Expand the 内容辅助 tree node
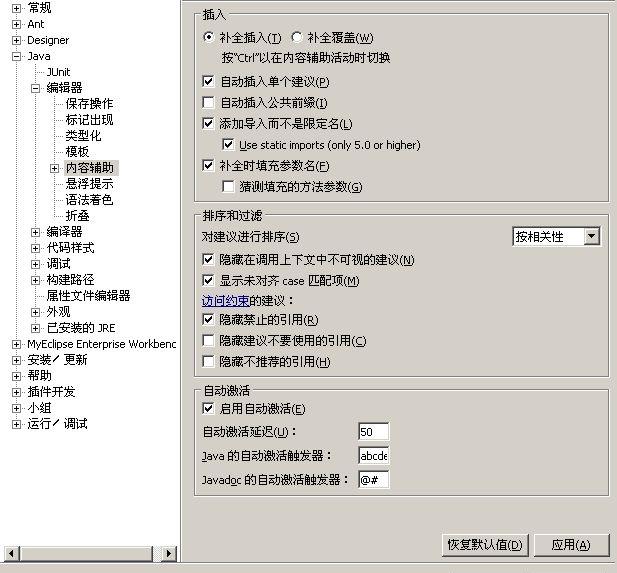This screenshot has width=617, height=573. (54, 168)
